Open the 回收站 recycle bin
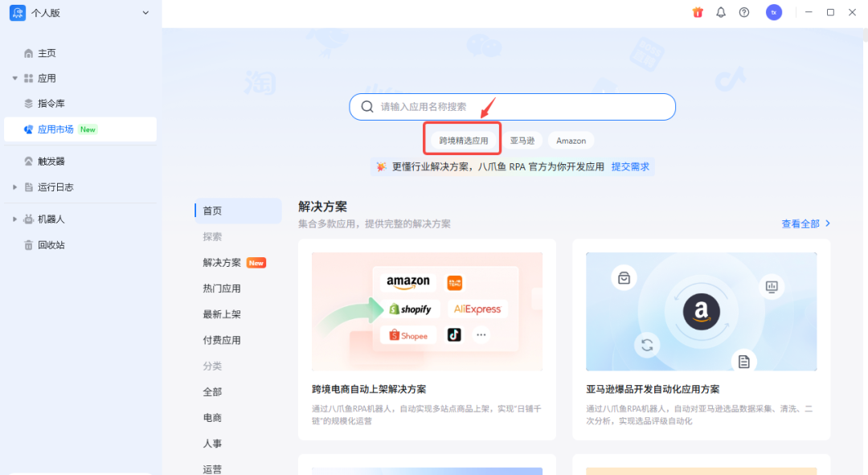 click(x=48, y=244)
